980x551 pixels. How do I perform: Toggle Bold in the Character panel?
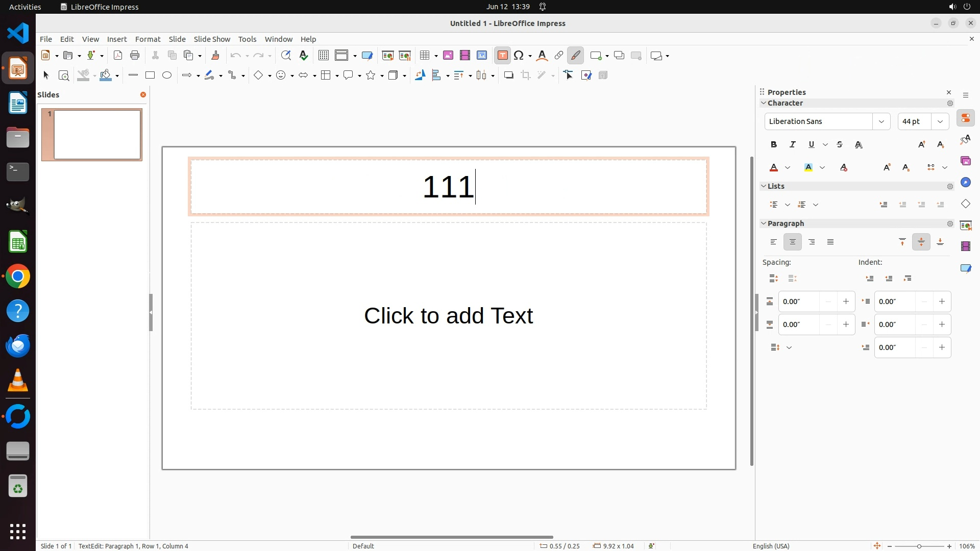(774, 145)
